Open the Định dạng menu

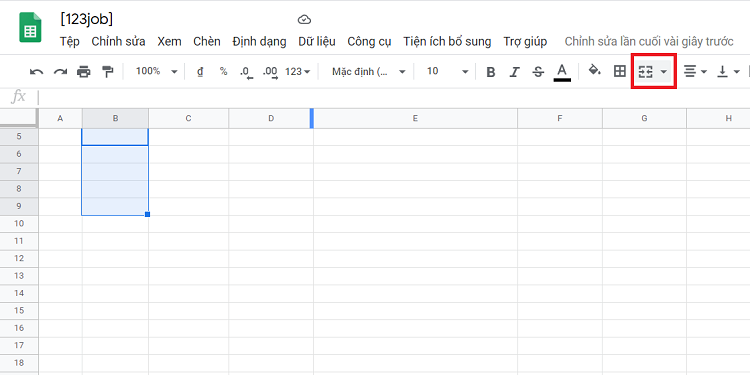tap(259, 42)
